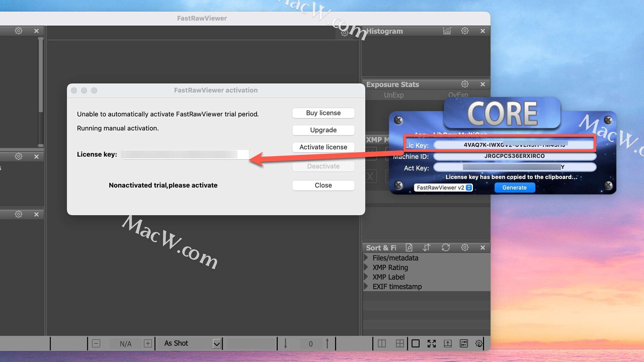
Task: Click the single view square icon
Action: click(x=415, y=344)
